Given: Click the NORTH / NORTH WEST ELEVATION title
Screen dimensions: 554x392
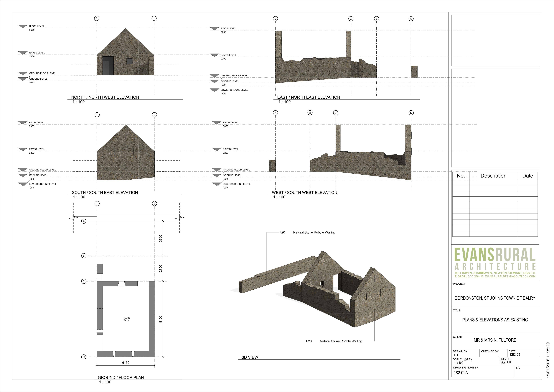Looking at the screenshot, I should (105, 97).
